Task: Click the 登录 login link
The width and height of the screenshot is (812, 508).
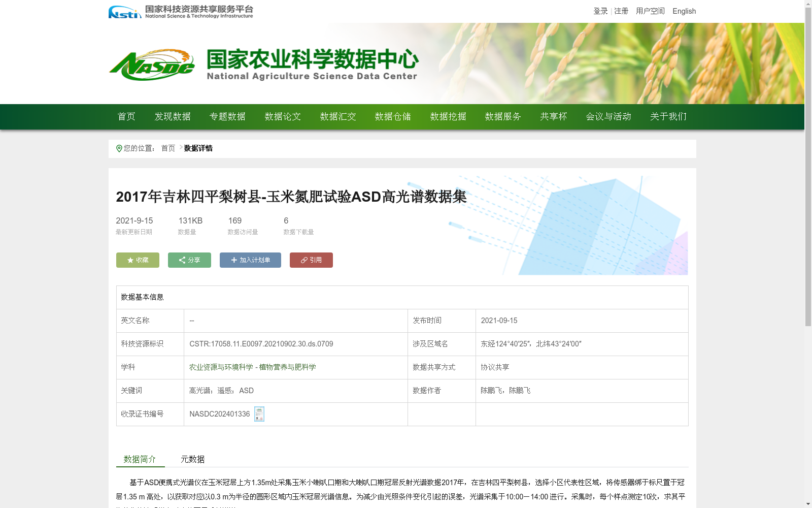Action: 600,11
